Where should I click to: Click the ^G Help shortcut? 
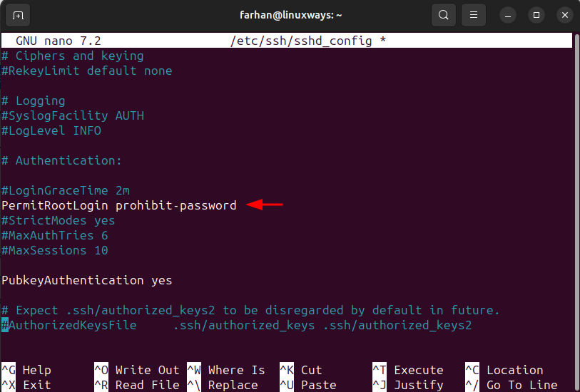pyautogui.click(x=26, y=370)
